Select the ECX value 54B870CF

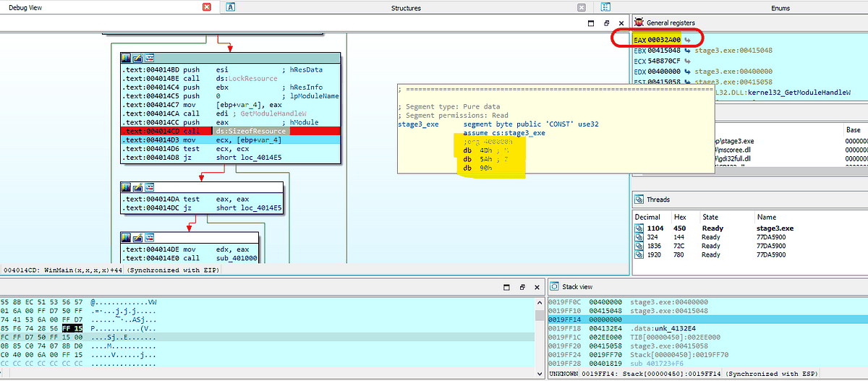[x=665, y=61]
